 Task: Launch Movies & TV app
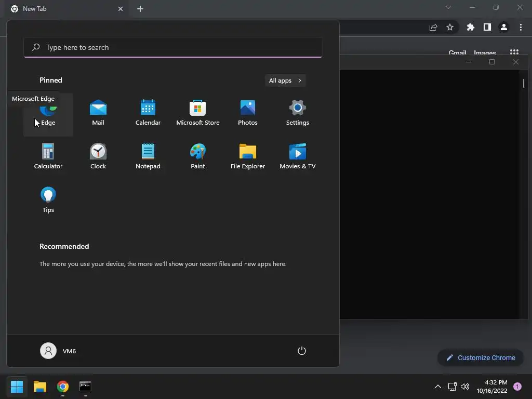click(298, 156)
